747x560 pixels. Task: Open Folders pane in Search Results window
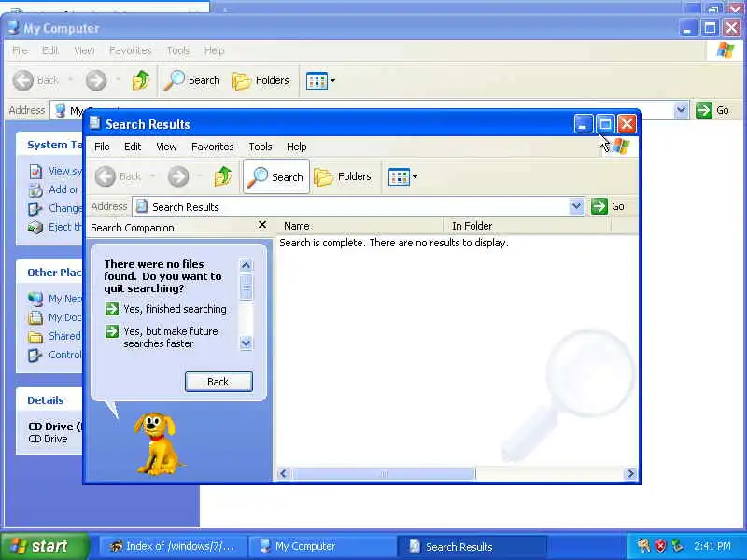point(343,176)
